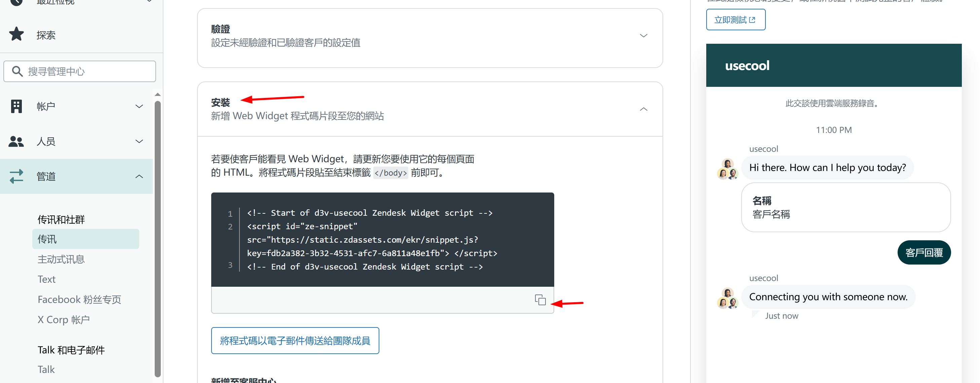The width and height of the screenshot is (980, 383).
Task: Click 新增 Web Widget 程式碼片段 description
Action: tap(298, 116)
